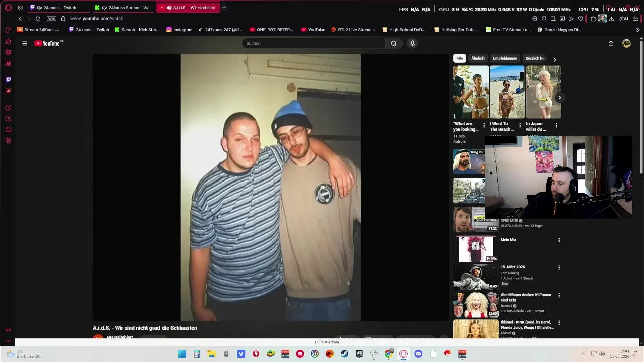The width and height of the screenshot is (644, 362).
Task: Select the A.i.d.S. YouTube tab
Action: [x=188, y=8]
